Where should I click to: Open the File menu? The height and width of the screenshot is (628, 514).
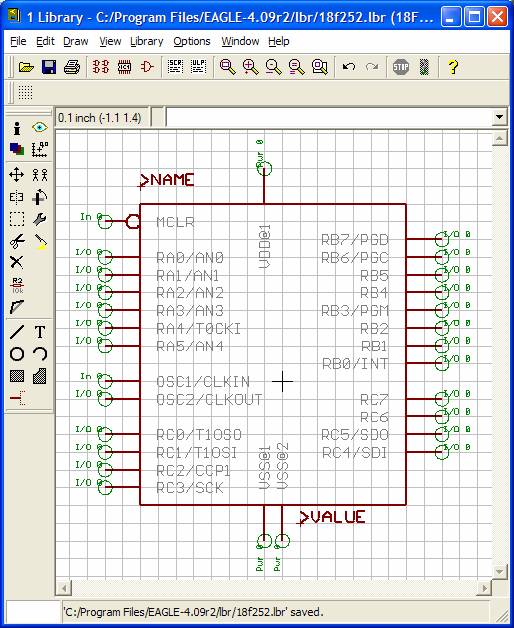18,41
